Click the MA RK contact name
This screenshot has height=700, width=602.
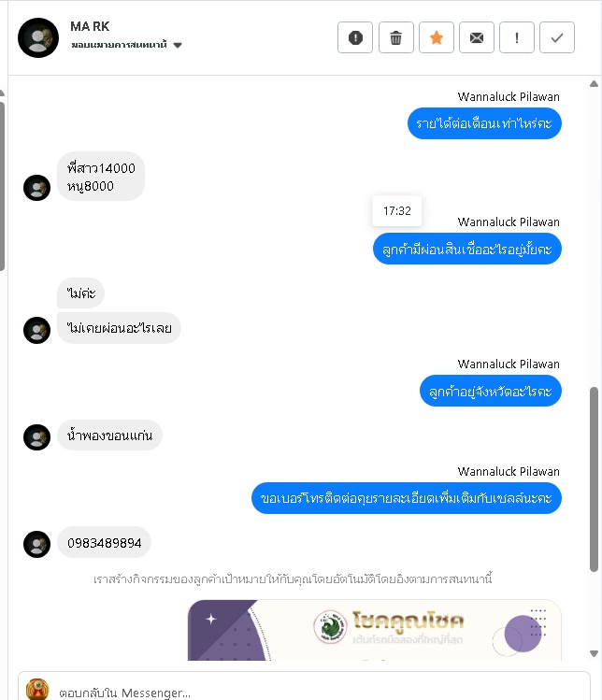(x=90, y=26)
